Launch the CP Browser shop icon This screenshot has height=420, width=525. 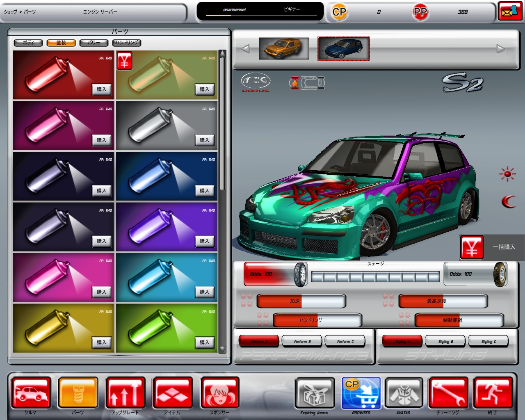tap(361, 393)
